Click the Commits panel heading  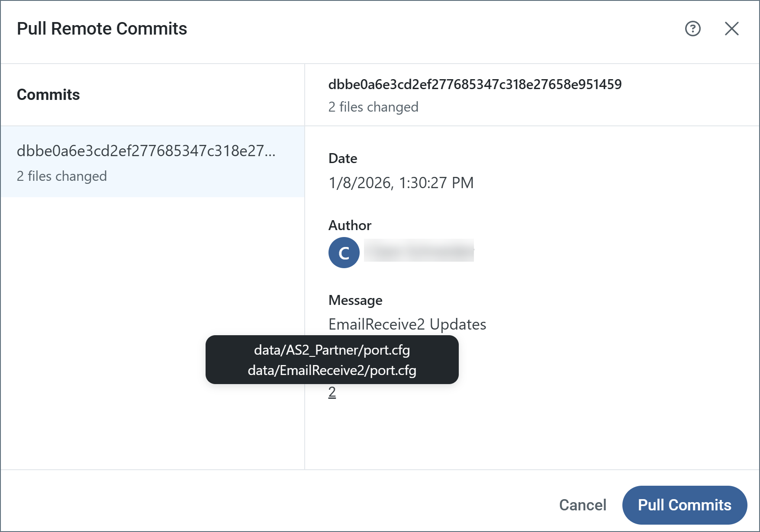click(x=48, y=95)
